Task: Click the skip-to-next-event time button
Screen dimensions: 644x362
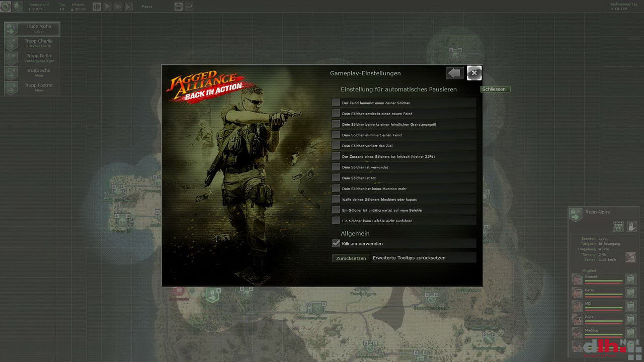Action: tap(129, 7)
